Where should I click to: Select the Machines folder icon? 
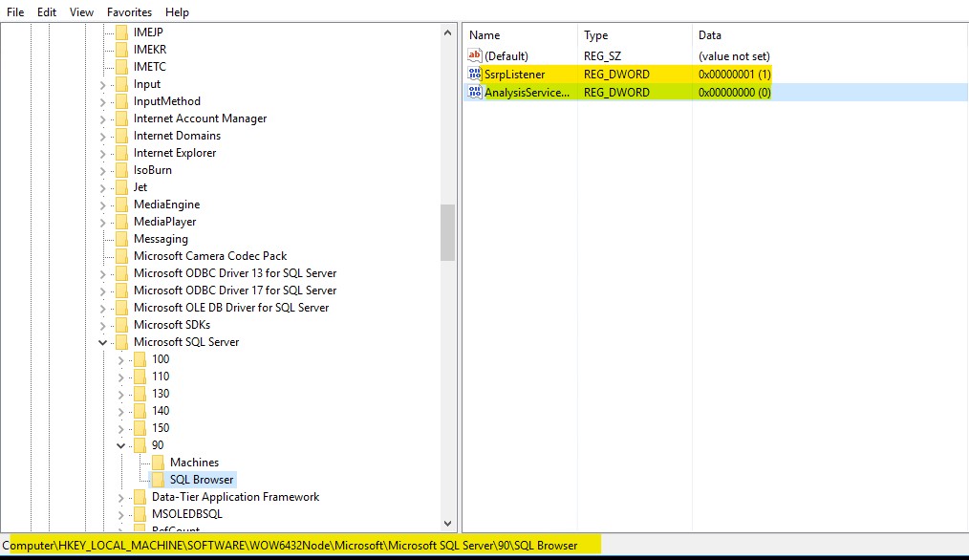(159, 463)
